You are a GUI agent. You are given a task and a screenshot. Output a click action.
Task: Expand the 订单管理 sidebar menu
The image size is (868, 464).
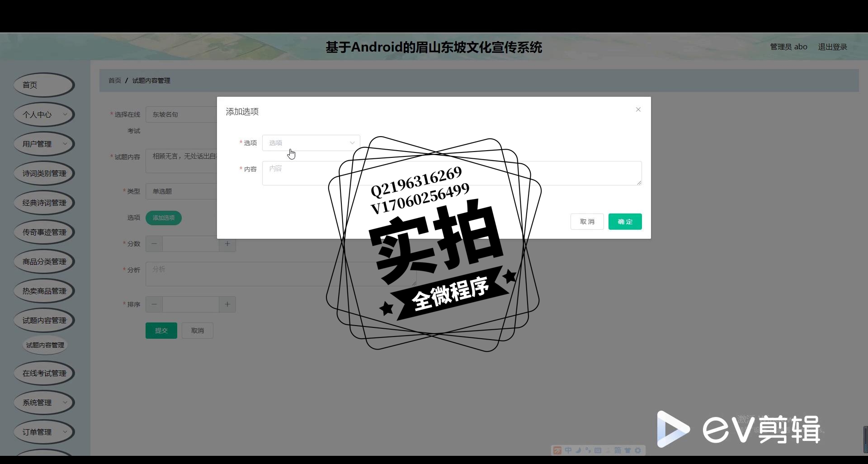click(44, 432)
